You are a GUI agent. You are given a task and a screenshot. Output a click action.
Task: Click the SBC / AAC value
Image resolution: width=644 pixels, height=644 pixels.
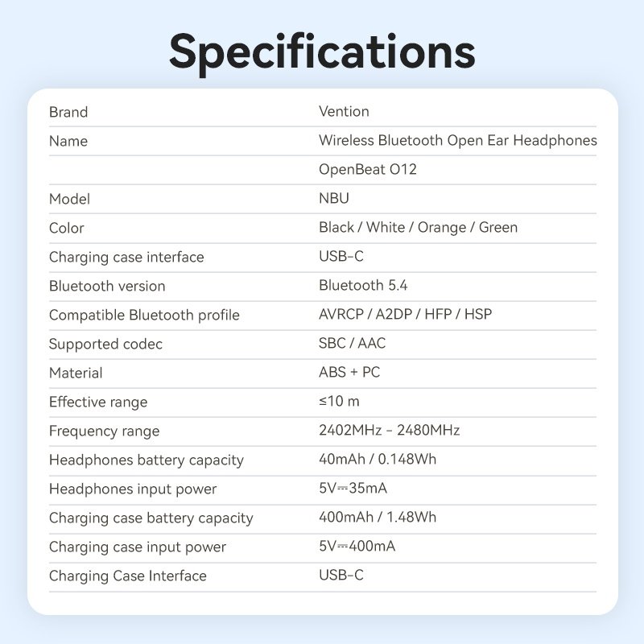click(352, 344)
